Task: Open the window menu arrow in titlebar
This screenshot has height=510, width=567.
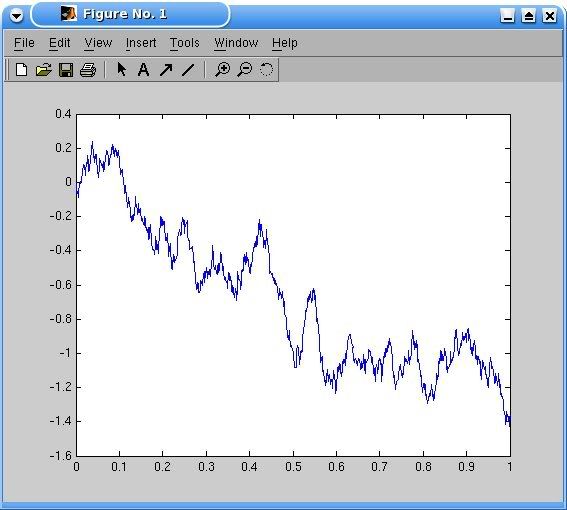Action: click(16, 15)
